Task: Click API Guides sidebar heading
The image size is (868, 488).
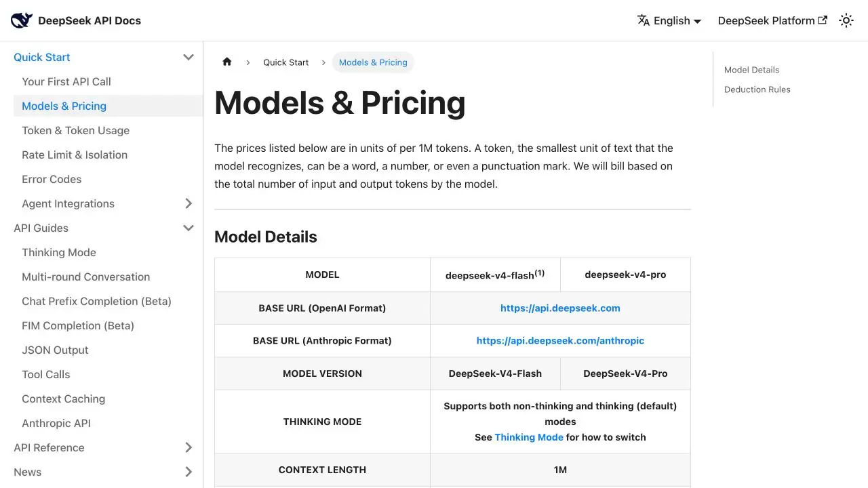Action: [x=41, y=228]
